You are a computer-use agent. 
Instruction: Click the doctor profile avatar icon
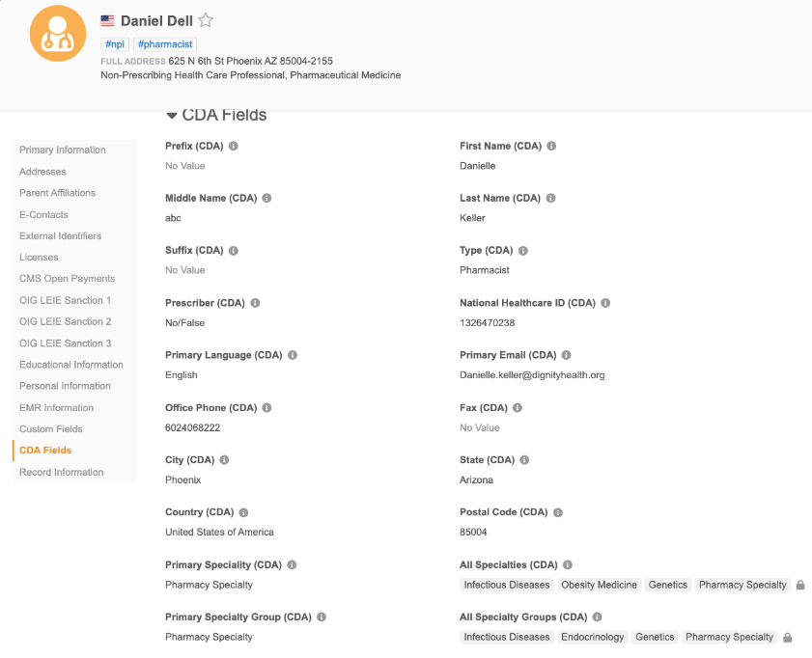58,33
